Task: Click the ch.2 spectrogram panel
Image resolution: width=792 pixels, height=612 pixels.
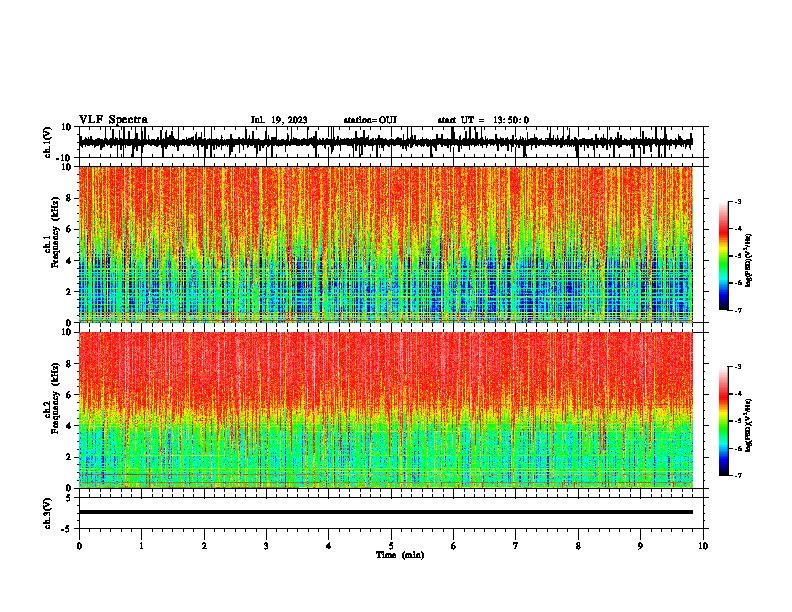Action: pos(385,410)
